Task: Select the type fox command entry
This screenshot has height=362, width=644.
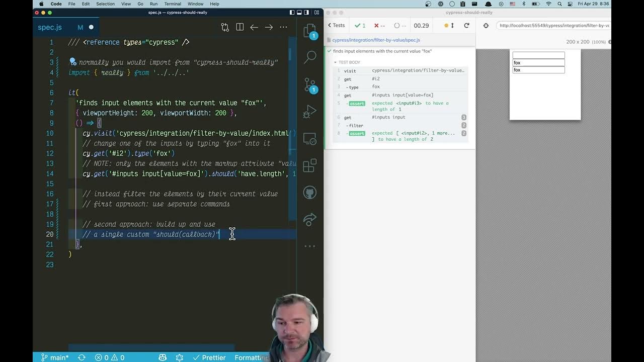Action: coord(400,87)
